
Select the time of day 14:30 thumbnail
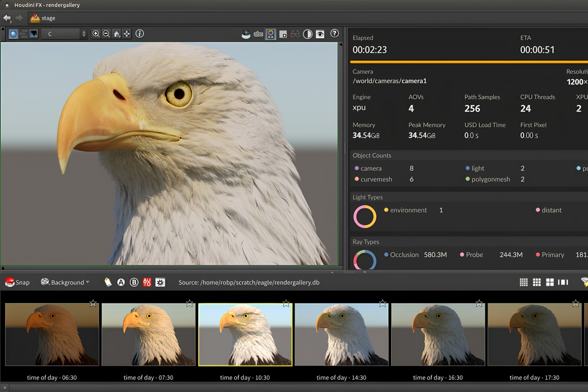[x=341, y=334]
